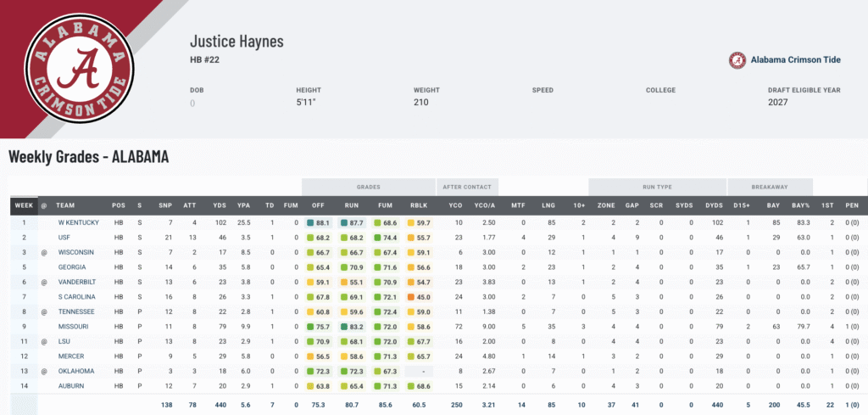The height and width of the screenshot is (415, 868).
Task: Click the large Alabama Crimson Tide logo
Action: point(79,69)
